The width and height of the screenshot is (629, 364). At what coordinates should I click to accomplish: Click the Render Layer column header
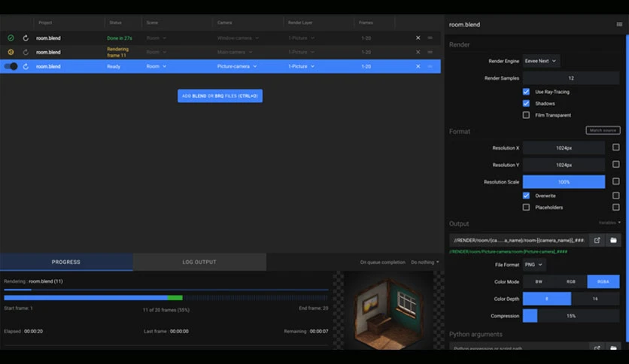coord(300,23)
